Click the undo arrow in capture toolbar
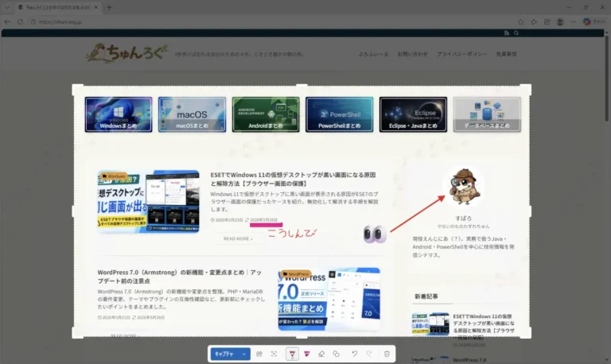This screenshot has width=611, height=364. pyautogui.click(x=354, y=354)
